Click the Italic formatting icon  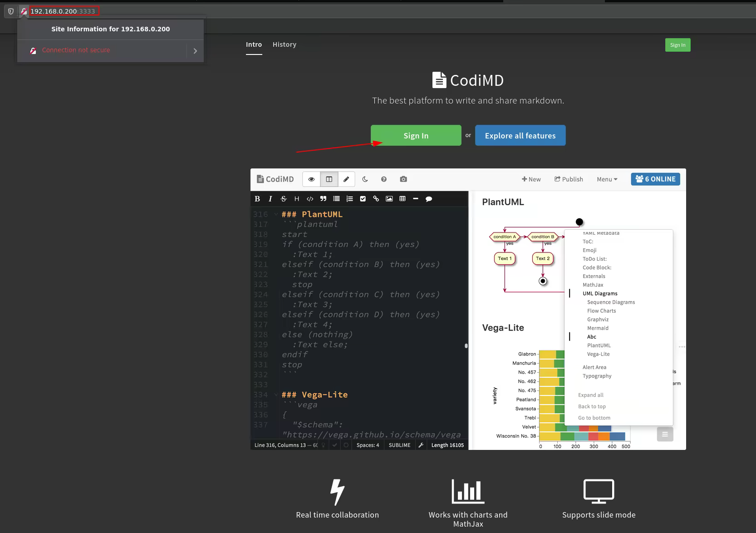(x=270, y=199)
